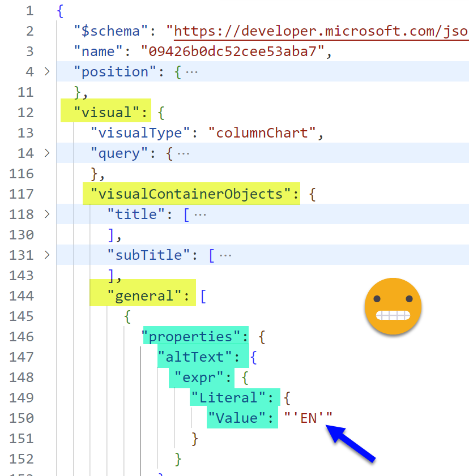The image size is (469, 476).
Task: Click the ellipsis after "subTitle" bracket
Action: click(x=225, y=255)
